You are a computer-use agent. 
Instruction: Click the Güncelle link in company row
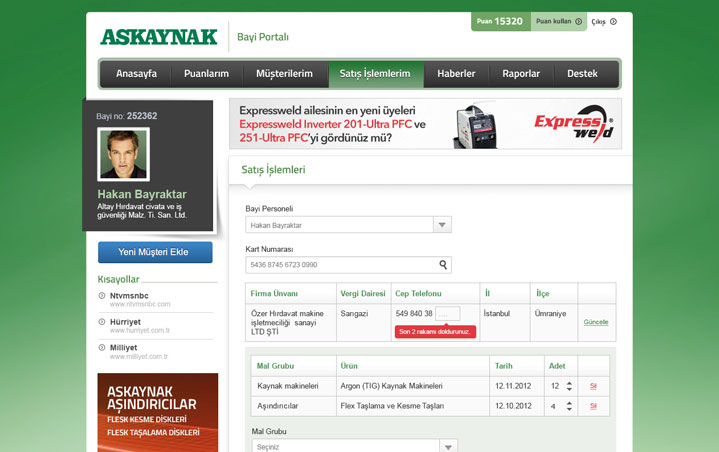coord(596,322)
